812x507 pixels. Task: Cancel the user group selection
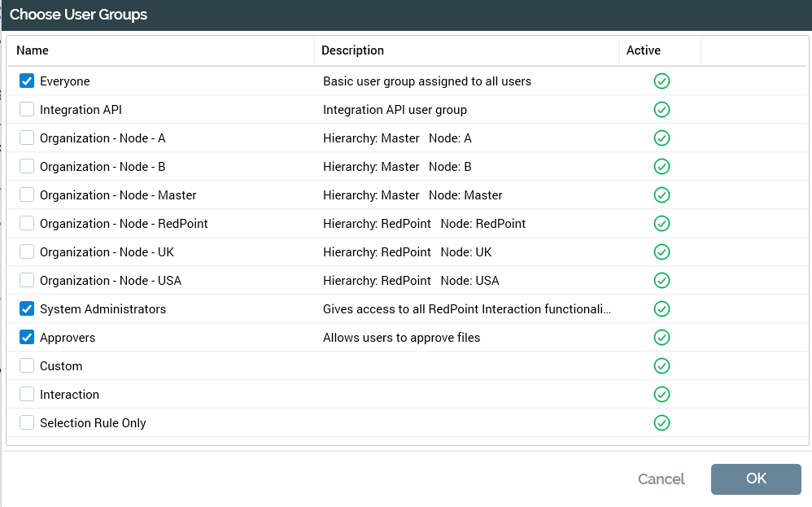click(x=661, y=479)
